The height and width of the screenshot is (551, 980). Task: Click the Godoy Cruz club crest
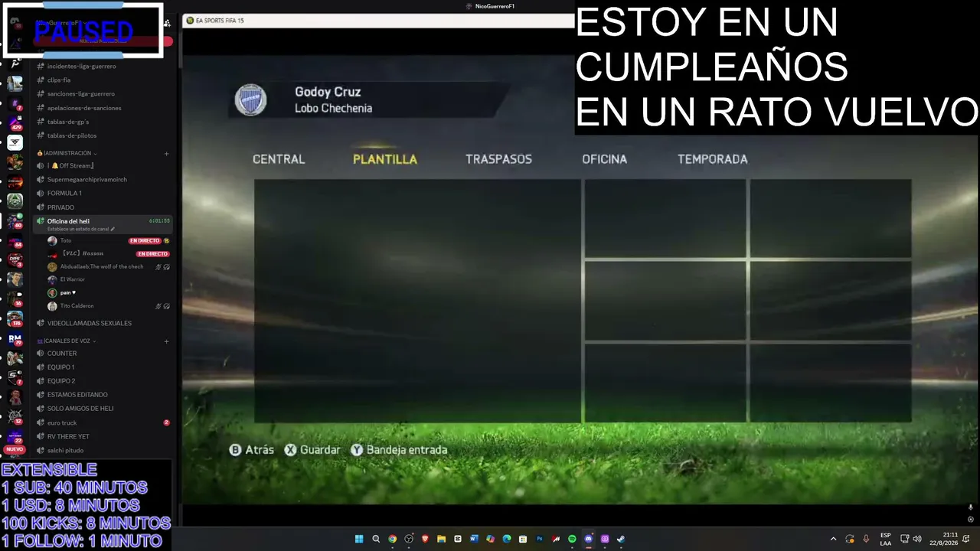[250, 99]
